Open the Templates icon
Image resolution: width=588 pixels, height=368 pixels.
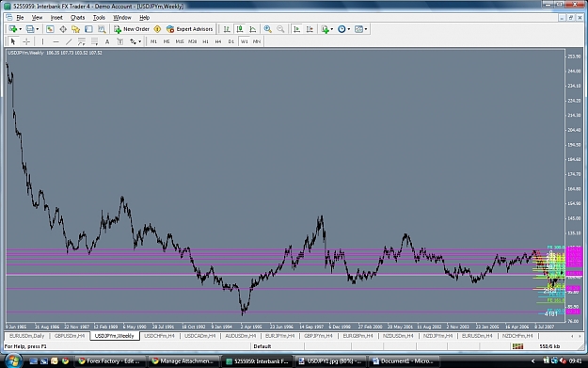(358, 29)
